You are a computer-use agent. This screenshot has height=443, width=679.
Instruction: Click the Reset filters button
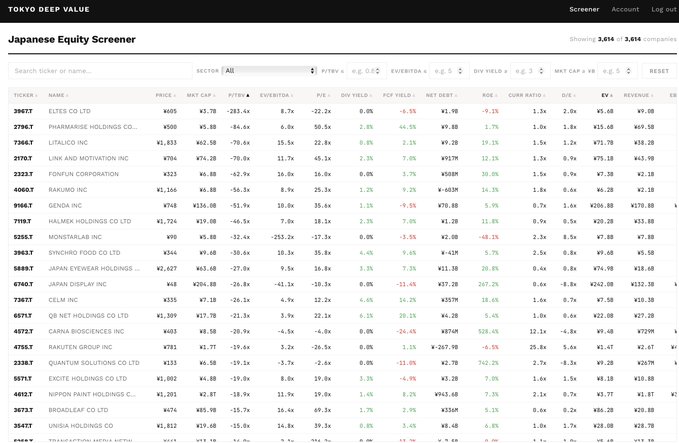tap(659, 71)
